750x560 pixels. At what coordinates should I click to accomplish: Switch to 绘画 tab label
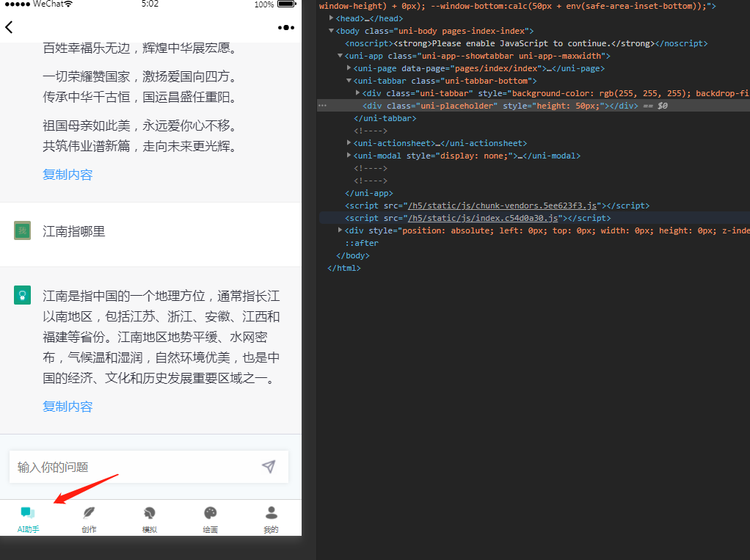point(211,529)
